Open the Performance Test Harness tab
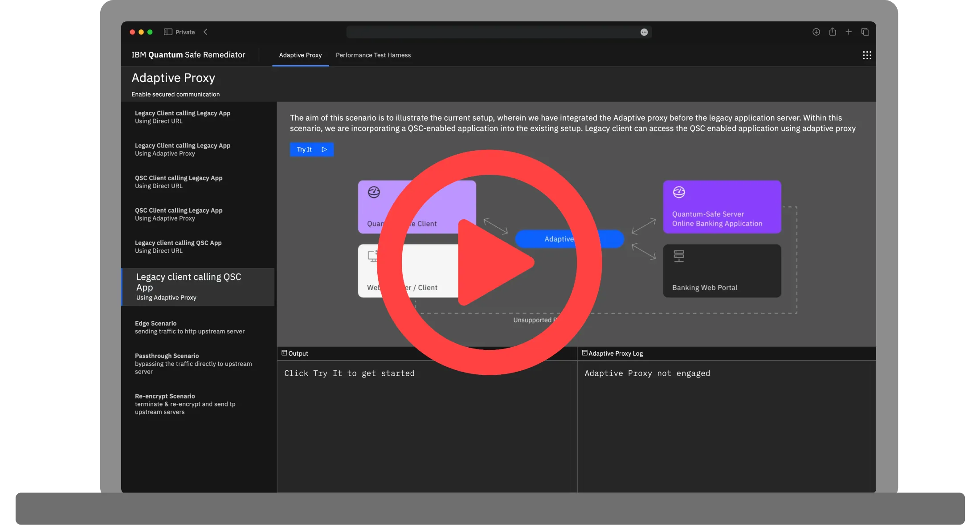 (373, 55)
